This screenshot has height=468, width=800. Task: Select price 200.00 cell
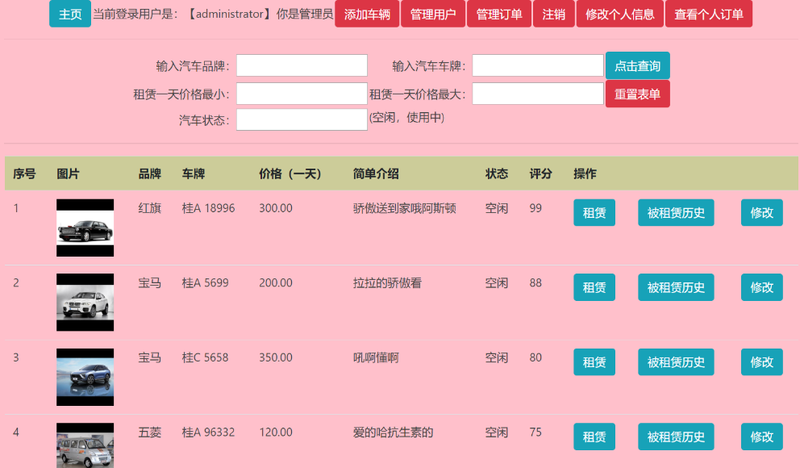point(276,283)
